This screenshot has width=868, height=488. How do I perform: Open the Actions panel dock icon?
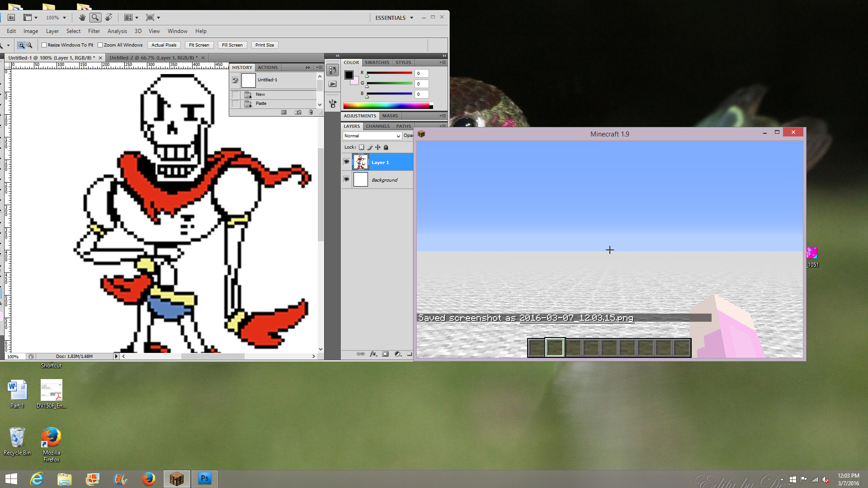pos(332,84)
